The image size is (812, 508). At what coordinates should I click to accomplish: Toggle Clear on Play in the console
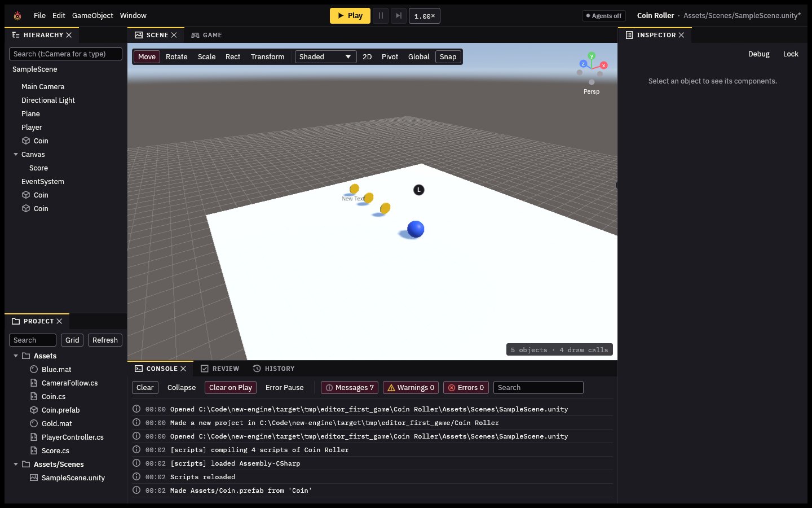point(231,388)
